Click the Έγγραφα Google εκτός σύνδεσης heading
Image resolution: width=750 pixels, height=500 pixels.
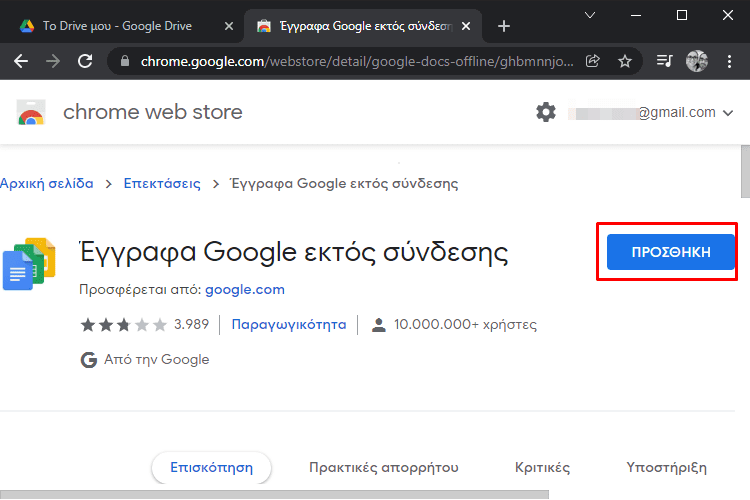(x=294, y=252)
